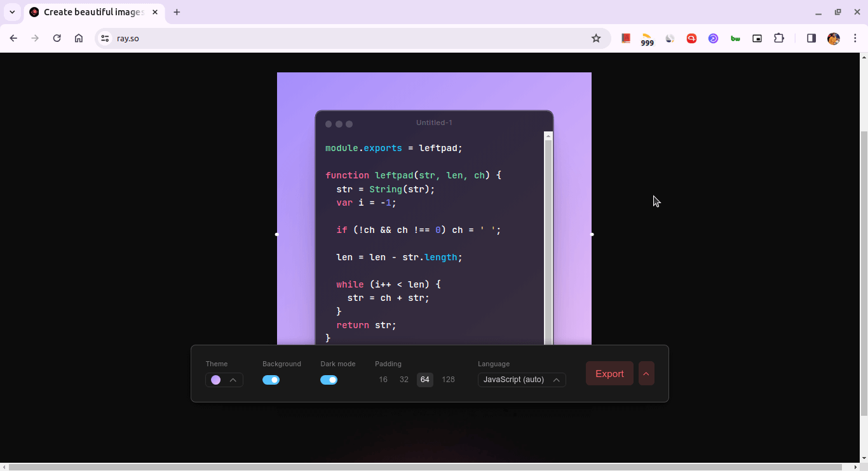The image size is (868, 471).
Task: Click the code line 'module.exports = leftpad;'
Action: click(x=394, y=148)
